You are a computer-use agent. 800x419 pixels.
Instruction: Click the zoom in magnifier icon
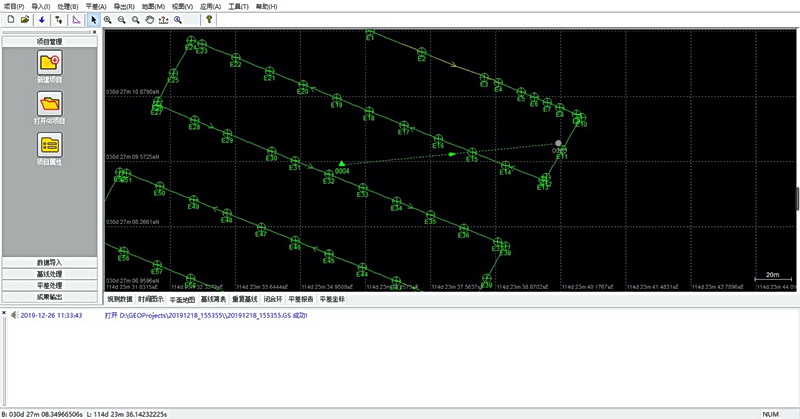108,19
